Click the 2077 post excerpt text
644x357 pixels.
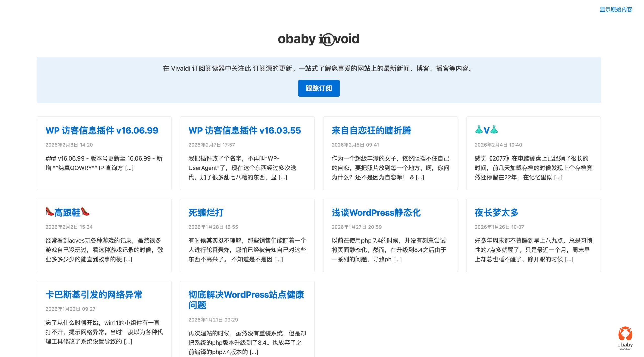[x=533, y=168]
